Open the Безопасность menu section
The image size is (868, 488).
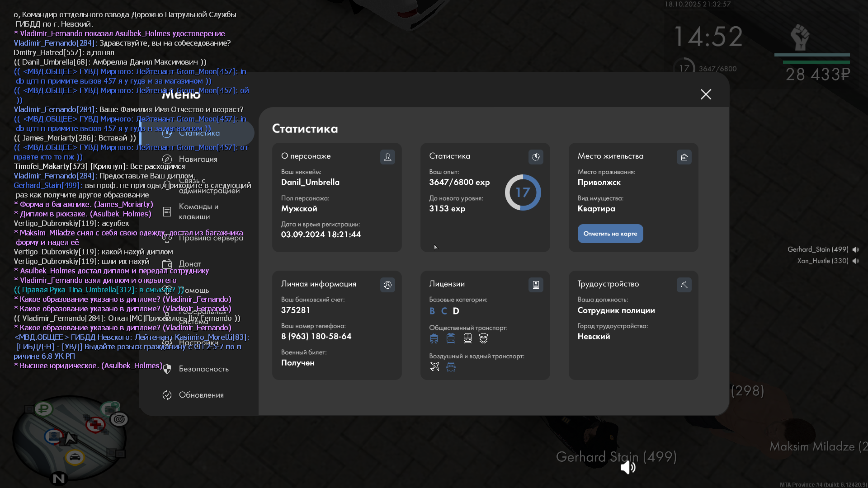pyautogui.click(x=203, y=369)
